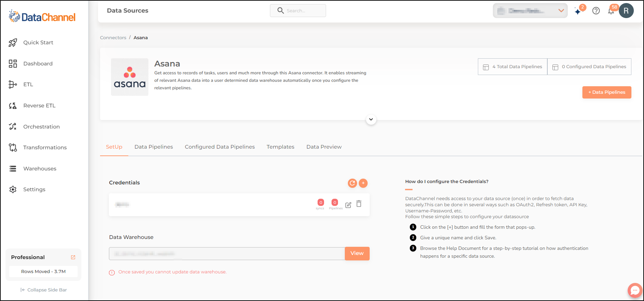The height and width of the screenshot is (301, 644).
Task: Open the Transformations icon
Action: pos(13,148)
